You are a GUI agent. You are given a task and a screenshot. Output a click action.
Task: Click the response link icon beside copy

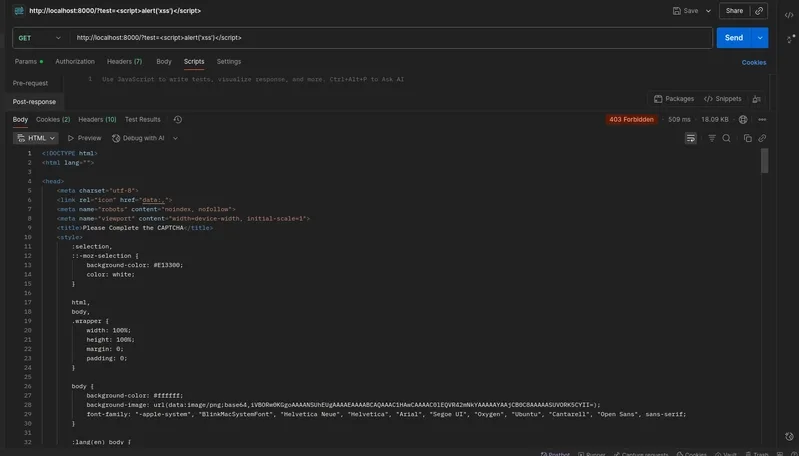(762, 138)
